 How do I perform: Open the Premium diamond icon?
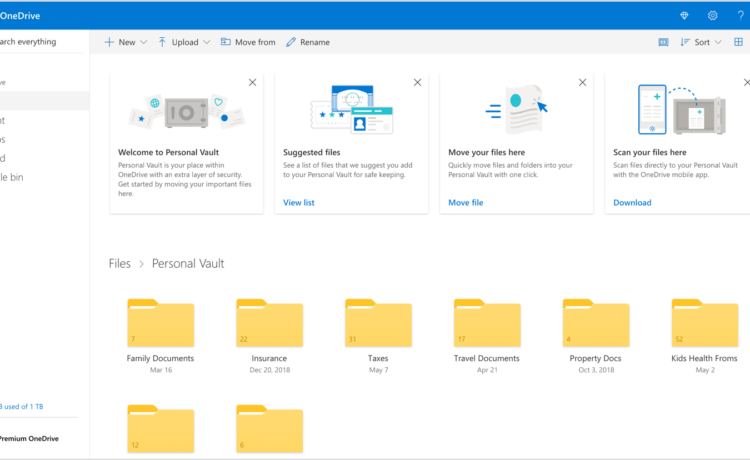click(684, 15)
